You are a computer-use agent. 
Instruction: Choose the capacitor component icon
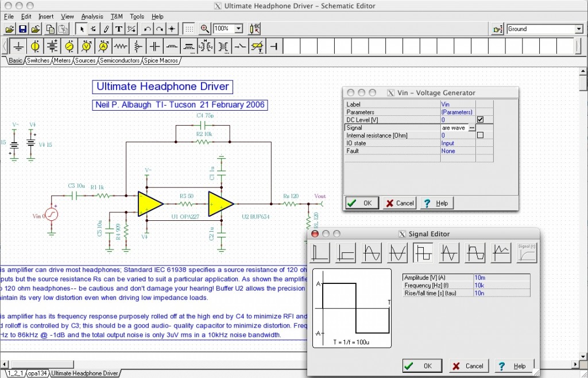154,46
